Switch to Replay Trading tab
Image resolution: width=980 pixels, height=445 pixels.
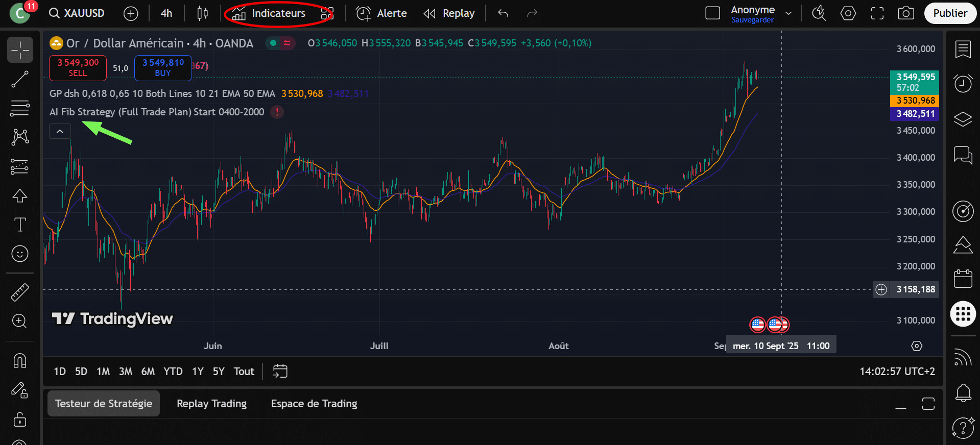211,404
